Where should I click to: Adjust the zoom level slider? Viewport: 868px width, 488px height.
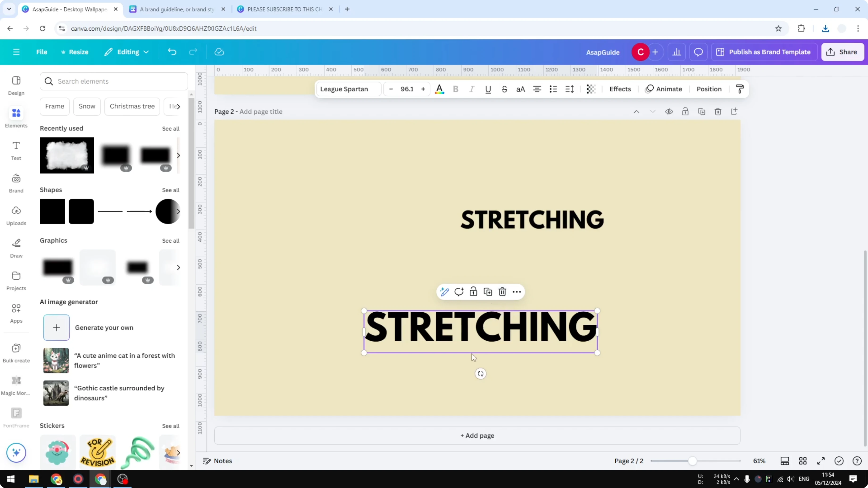(692, 461)
